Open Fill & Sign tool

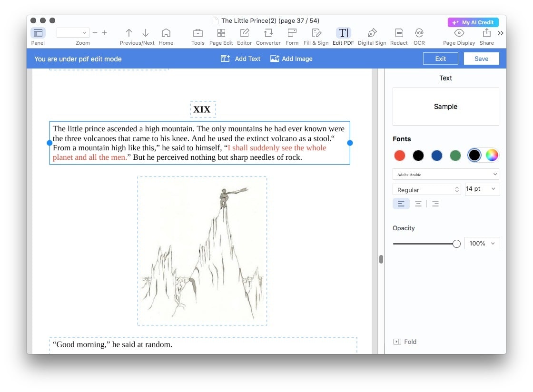(316, 33)
